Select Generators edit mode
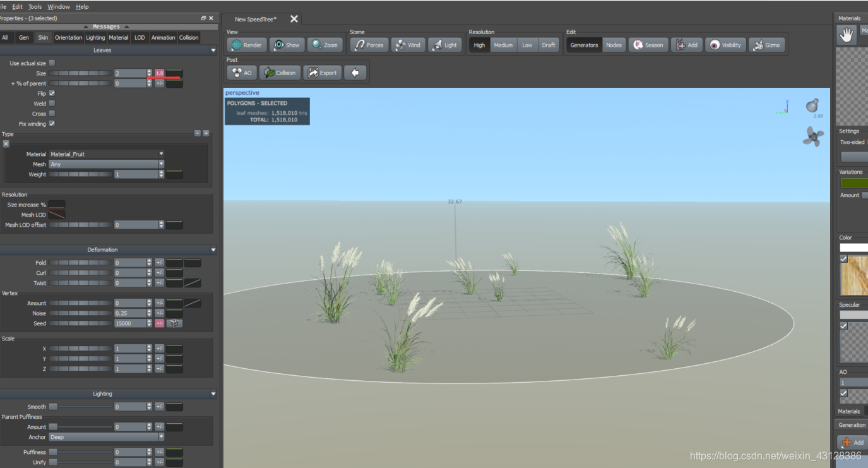 click(x=584, y=45)
